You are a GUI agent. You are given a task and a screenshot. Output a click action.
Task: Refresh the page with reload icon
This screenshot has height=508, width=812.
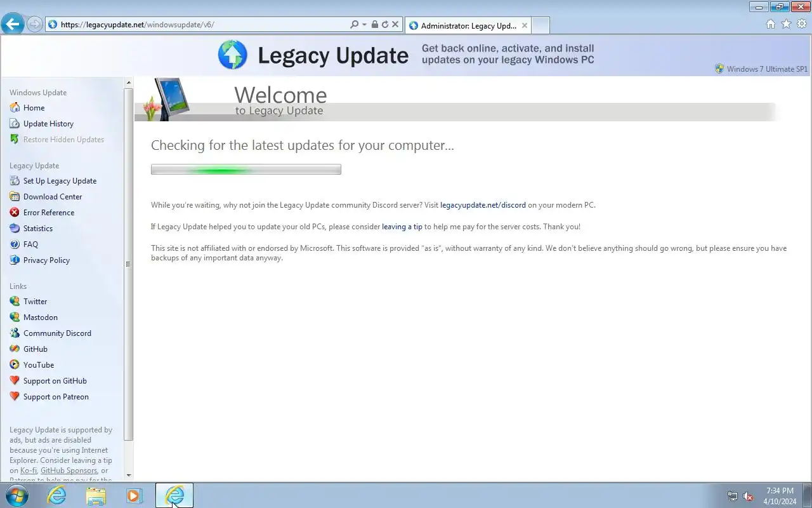[x=384, y=25]
